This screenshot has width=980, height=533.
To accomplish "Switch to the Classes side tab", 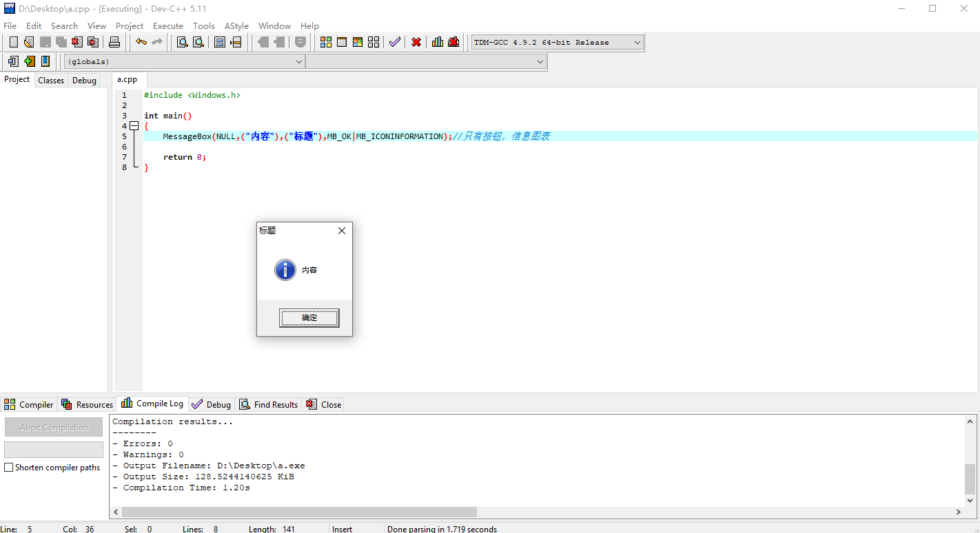I will pyautogui.click(x=51, y=80).
